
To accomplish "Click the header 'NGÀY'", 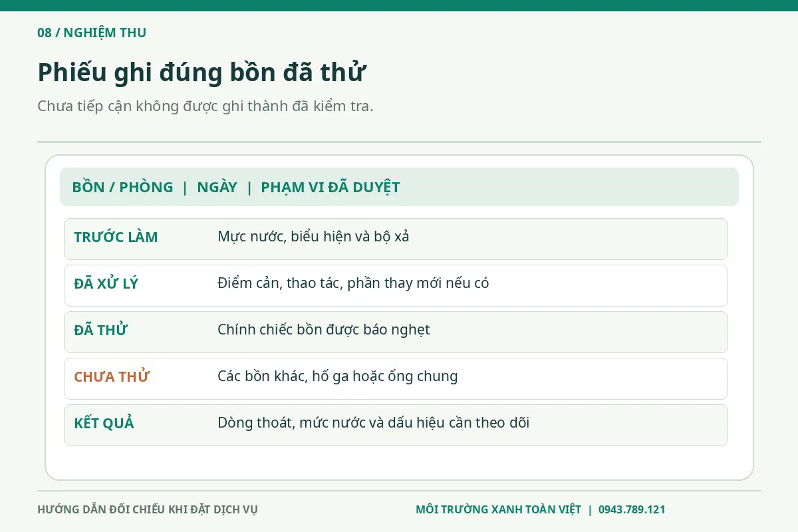I will click(217, 188).
